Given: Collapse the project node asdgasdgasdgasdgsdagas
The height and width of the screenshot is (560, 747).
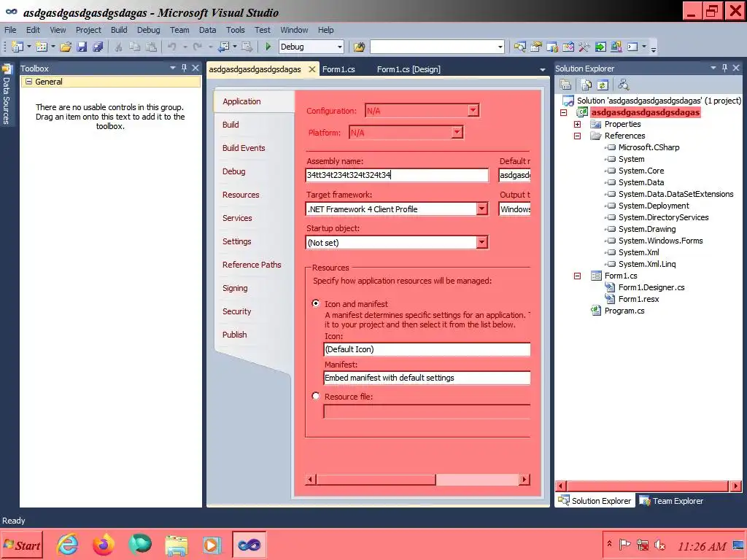Looking at the screenshot, I should click(x=564, y=112).
